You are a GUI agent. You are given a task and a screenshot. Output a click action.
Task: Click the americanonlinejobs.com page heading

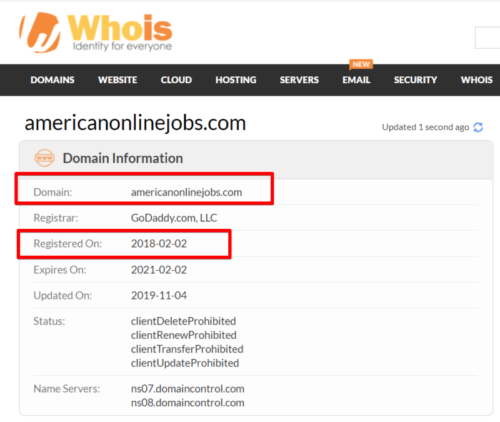pos(135,123)
